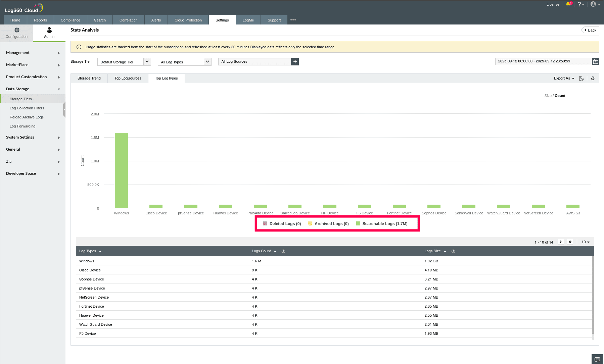The height and width of the screenshot is (364, 604).
Task: Click the All Log Sources field
Action: point(254,62)
